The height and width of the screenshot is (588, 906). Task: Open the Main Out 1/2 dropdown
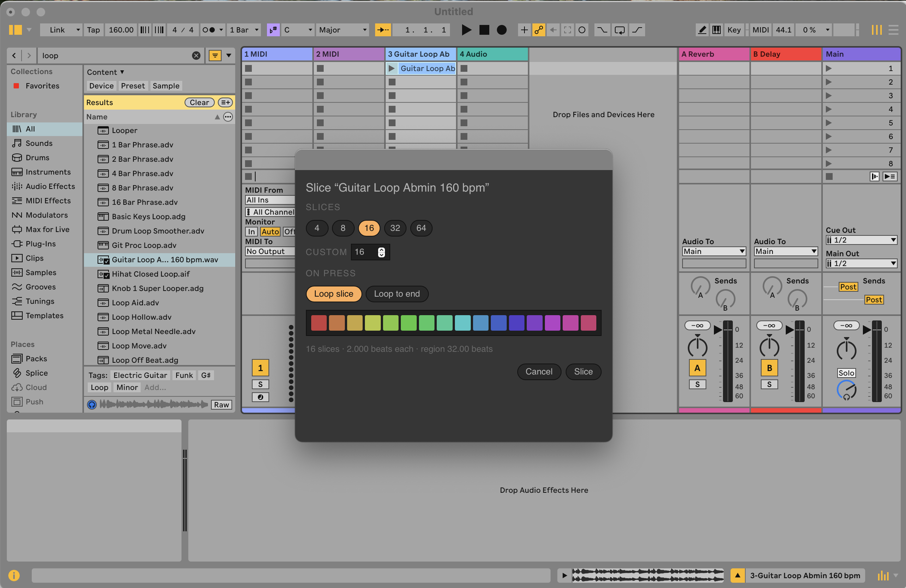[x=861, y=263]
